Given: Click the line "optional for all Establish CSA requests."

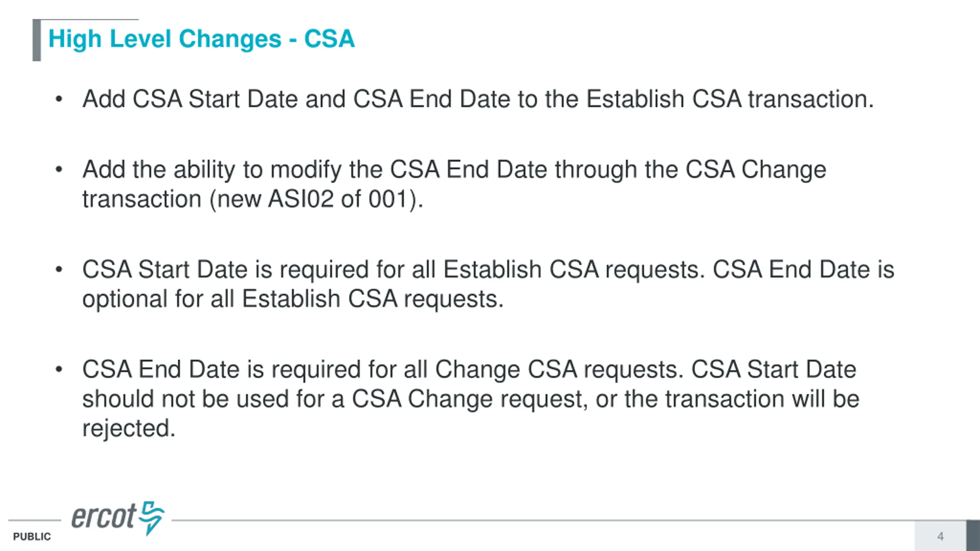Looking at the screenshot, I should [x=293, y=299].
